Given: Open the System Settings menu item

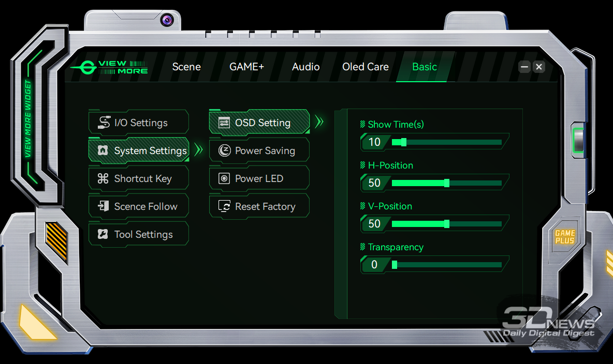Looking at the screenshot, I should (150, 150).
